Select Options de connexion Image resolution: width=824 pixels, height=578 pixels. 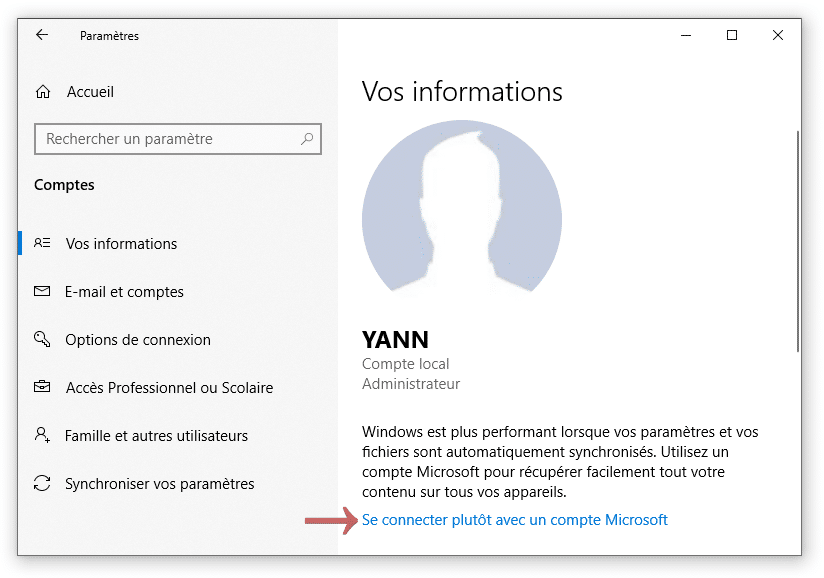click(138, 340)
